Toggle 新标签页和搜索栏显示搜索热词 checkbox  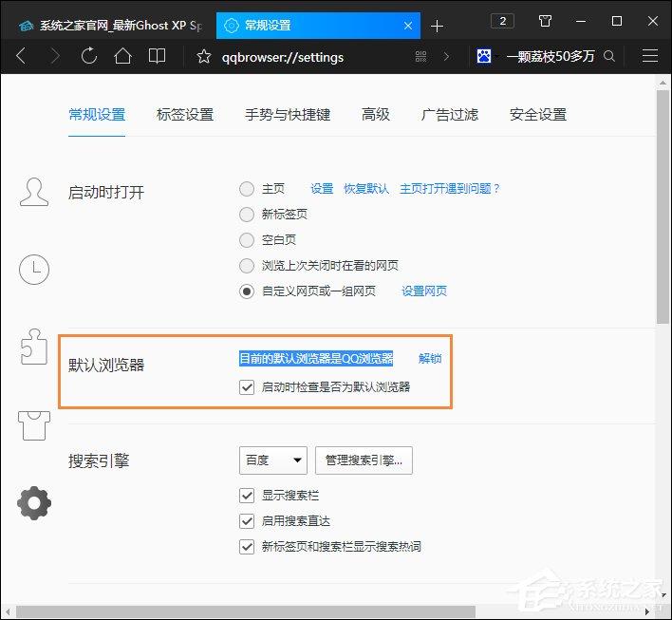[247, 547]
